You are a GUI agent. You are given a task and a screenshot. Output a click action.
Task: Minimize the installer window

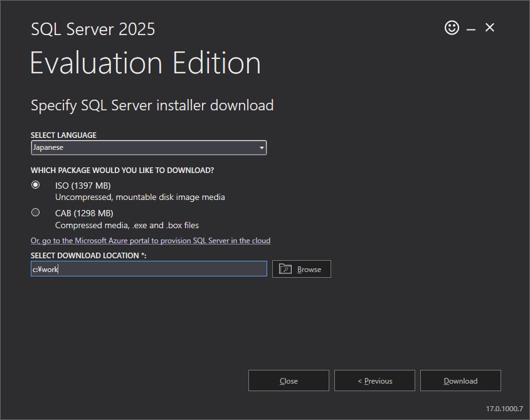tap(469, 28)
